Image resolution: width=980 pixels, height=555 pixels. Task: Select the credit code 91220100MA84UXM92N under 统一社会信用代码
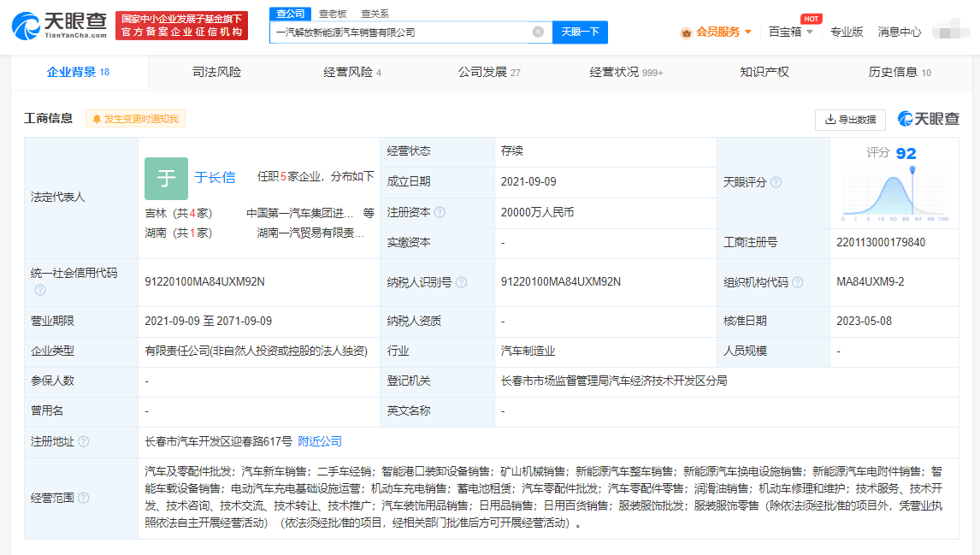[x=205, y=282]
